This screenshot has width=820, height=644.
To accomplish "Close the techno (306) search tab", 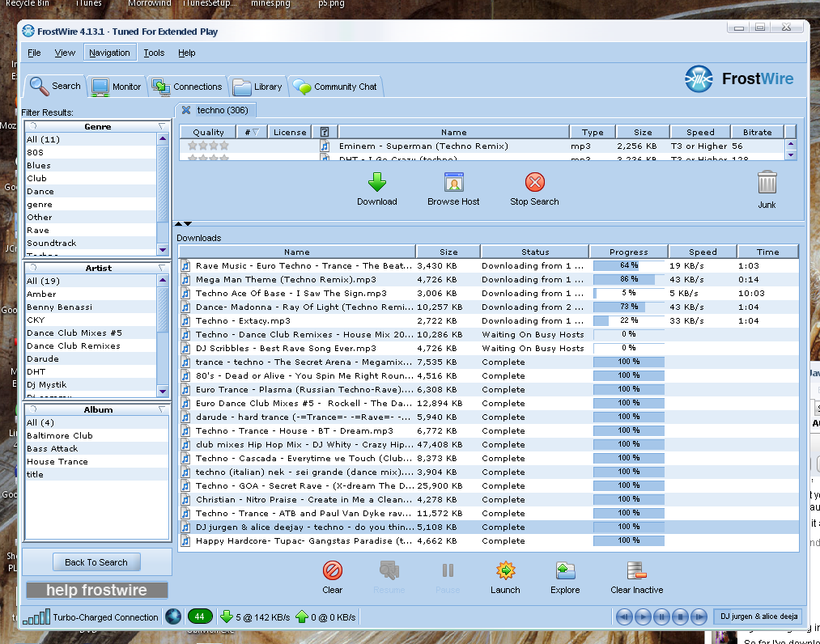I will (185, 110).
